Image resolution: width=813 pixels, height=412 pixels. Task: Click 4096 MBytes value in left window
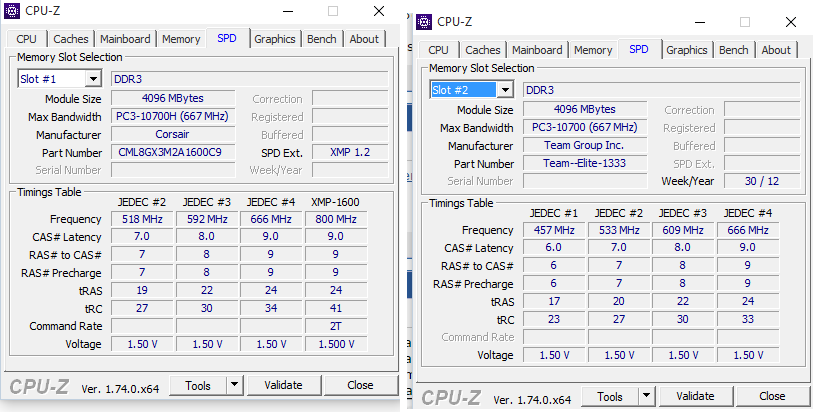173,98
